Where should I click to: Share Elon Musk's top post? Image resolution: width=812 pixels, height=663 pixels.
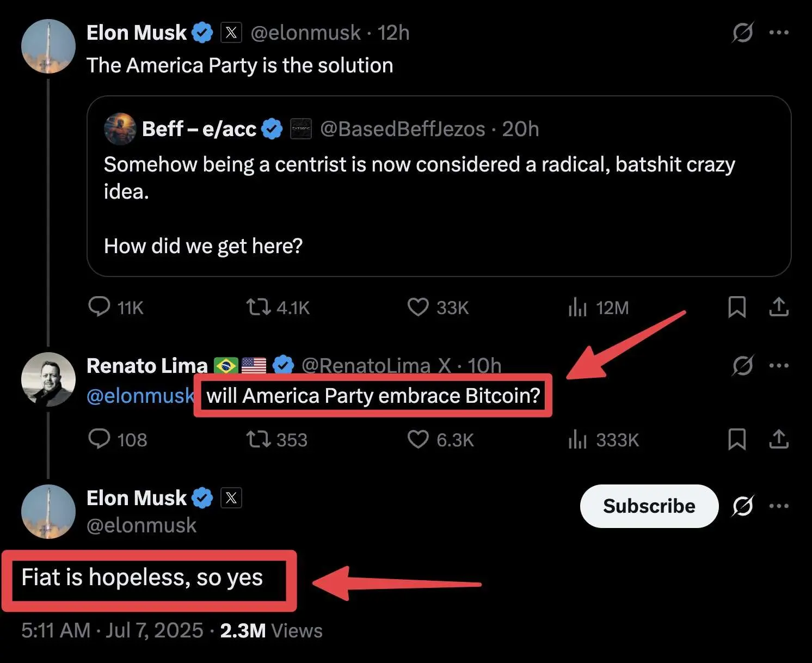(779, 307)
